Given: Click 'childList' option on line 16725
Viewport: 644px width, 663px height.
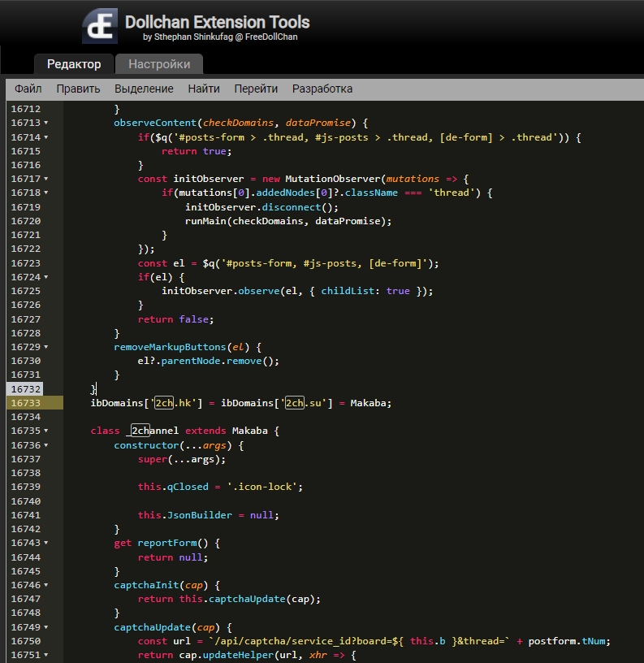Looking at the screenshot, I should tap(348, 291).
